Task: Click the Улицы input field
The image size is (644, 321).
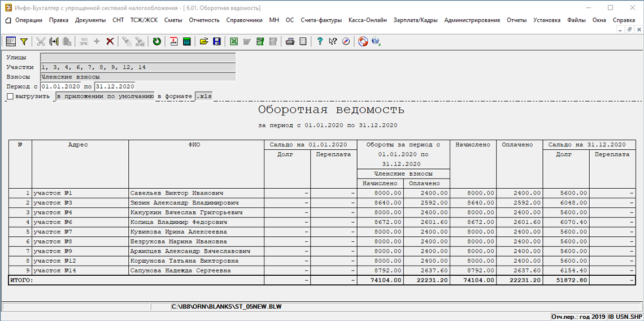Action: point(138,58)
